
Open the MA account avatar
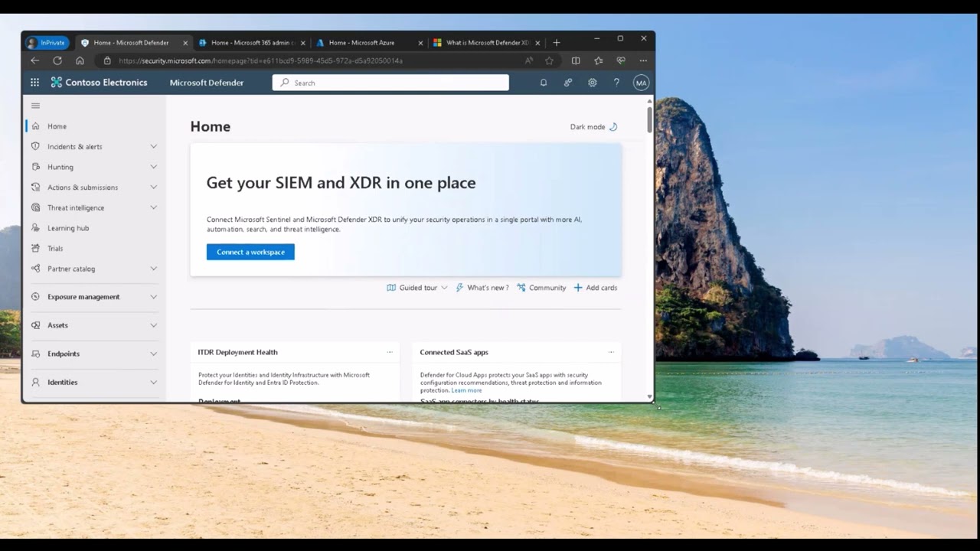(641, 83)
